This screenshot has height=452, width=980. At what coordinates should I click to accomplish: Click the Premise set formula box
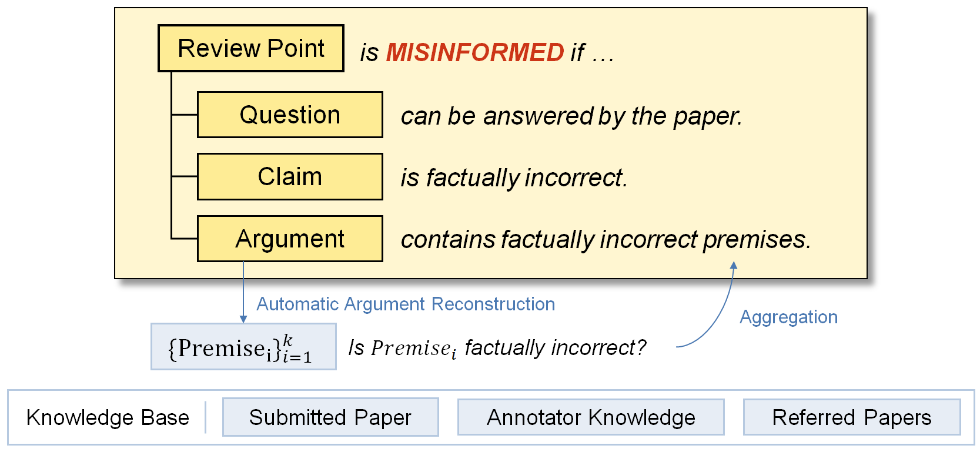click(x=243, y=347)
